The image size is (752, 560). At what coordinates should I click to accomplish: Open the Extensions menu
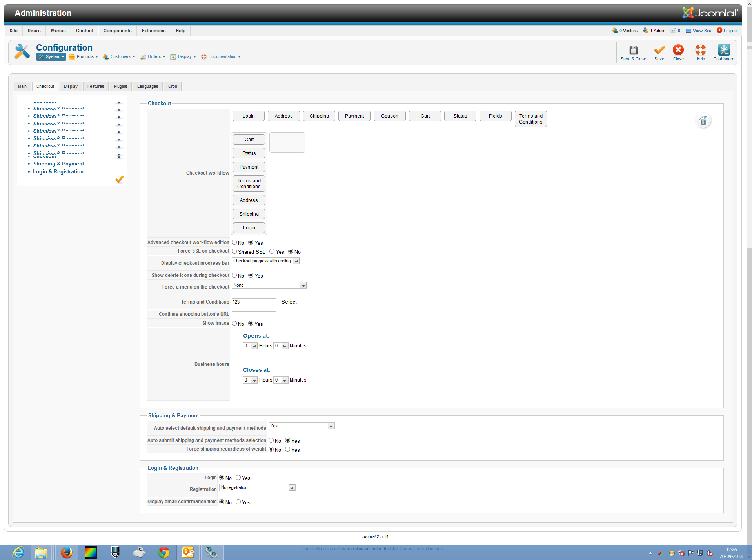coord(153,31)
